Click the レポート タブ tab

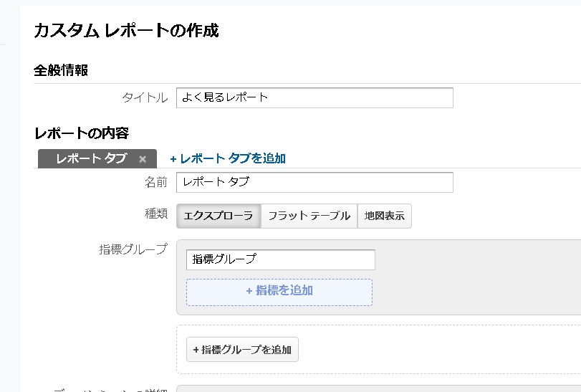click(91, 159)
